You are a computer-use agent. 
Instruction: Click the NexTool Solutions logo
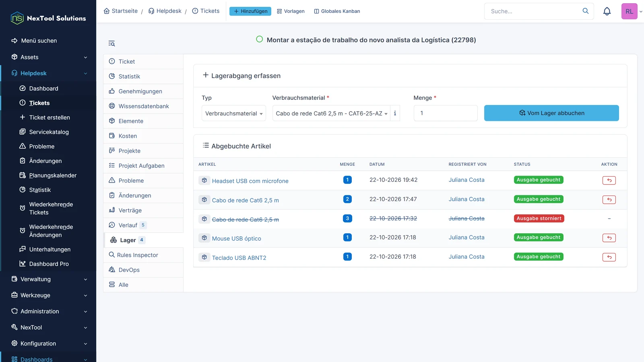[x=48, y=18]
